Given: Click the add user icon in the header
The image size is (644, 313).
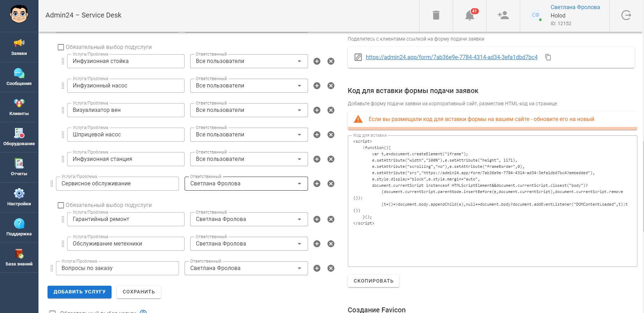Looking at the screenshot, I should coord(503,15).
